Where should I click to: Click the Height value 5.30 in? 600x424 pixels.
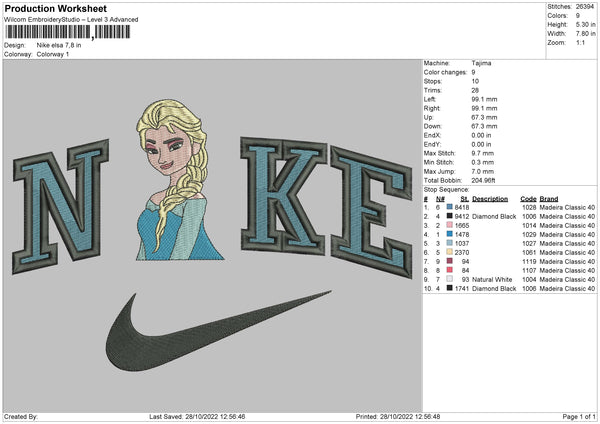click(585, 24)
